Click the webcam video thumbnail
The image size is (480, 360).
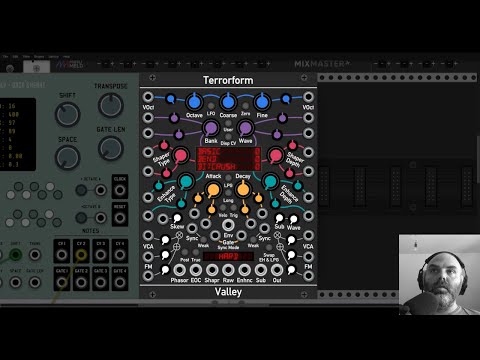(439, 274)
